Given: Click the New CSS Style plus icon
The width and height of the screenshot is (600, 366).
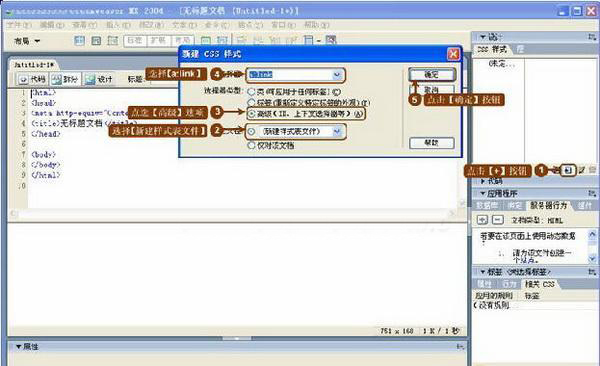Looking at the screenshot, I should 568,170.
